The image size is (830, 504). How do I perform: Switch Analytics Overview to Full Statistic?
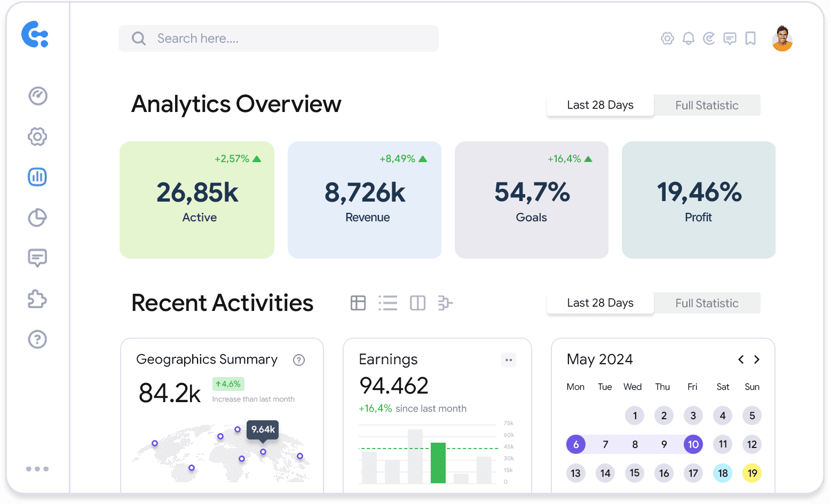tap(707, 105)
